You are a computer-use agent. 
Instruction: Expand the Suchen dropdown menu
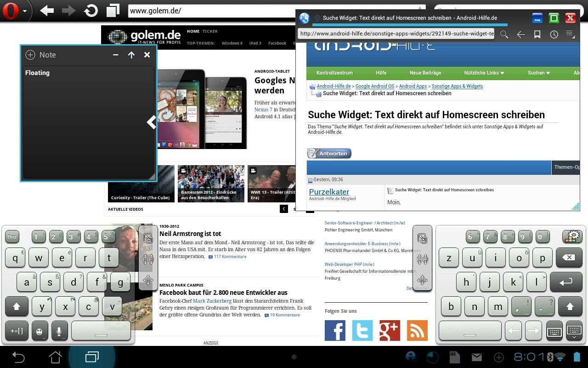tap(539, 73)
